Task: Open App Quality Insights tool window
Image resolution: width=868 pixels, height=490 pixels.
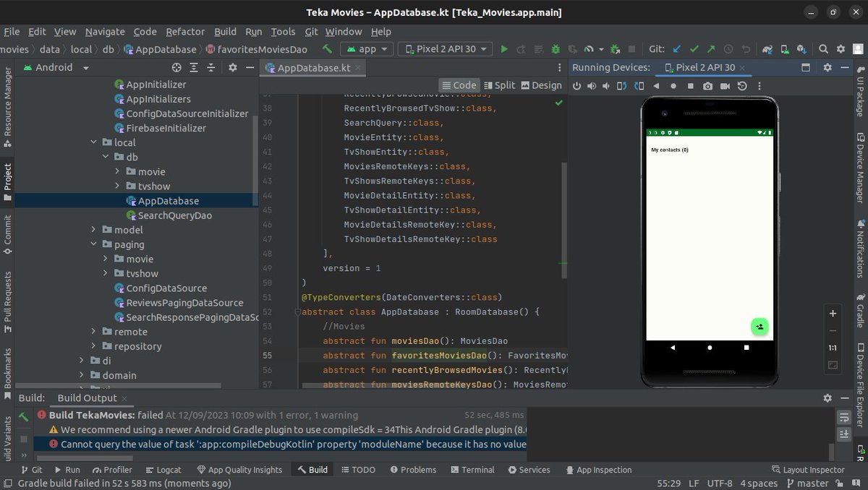Action: [239, 470]
